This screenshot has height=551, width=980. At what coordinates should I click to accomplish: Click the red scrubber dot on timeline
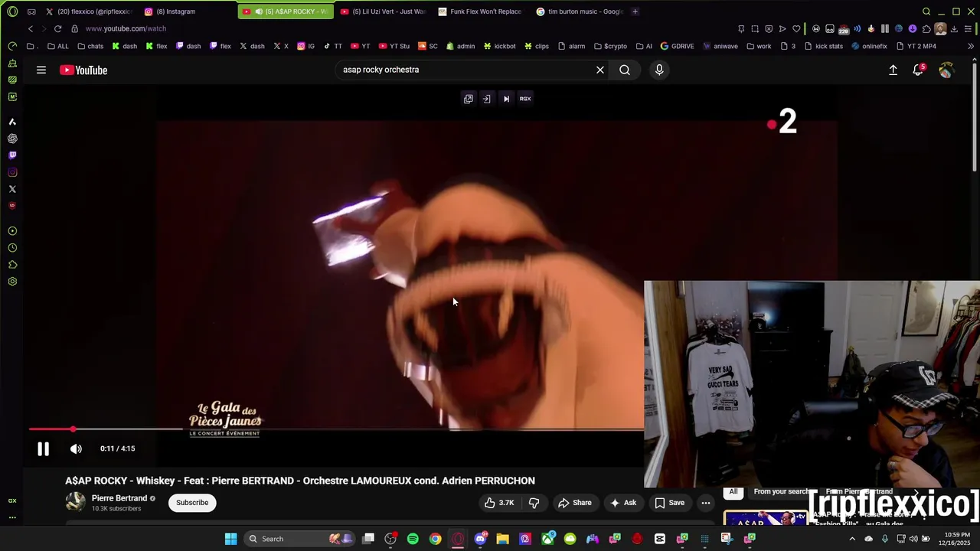click(x=73, y=429)
